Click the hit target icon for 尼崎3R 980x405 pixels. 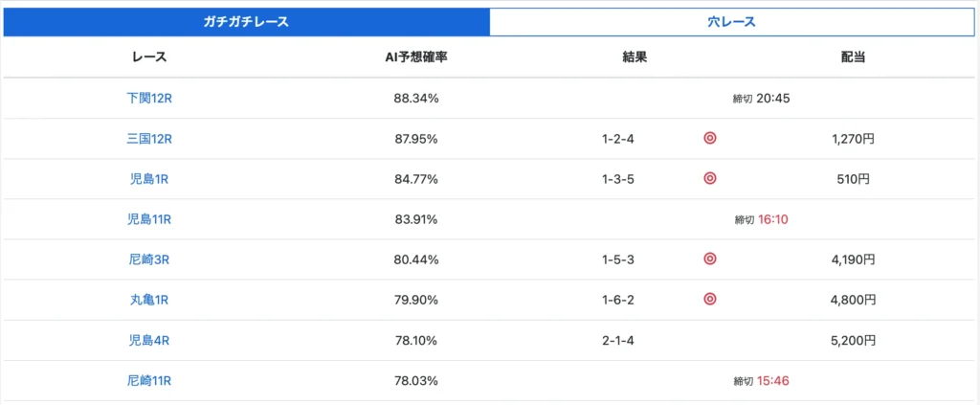[709, 259]
